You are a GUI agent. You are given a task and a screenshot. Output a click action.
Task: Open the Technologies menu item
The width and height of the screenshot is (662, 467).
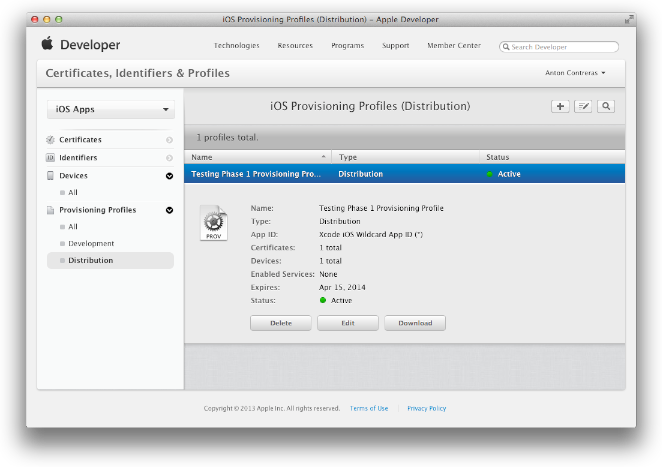coord(236,46)
